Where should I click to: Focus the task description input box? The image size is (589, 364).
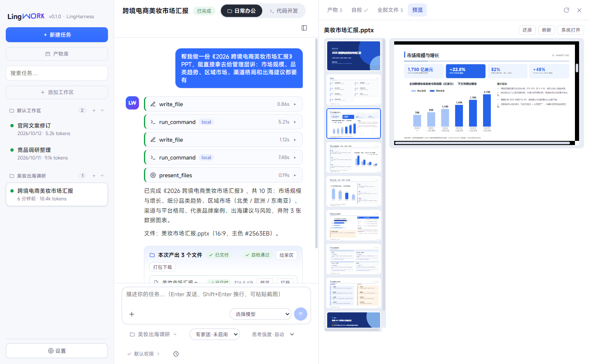tap(216, 294)
